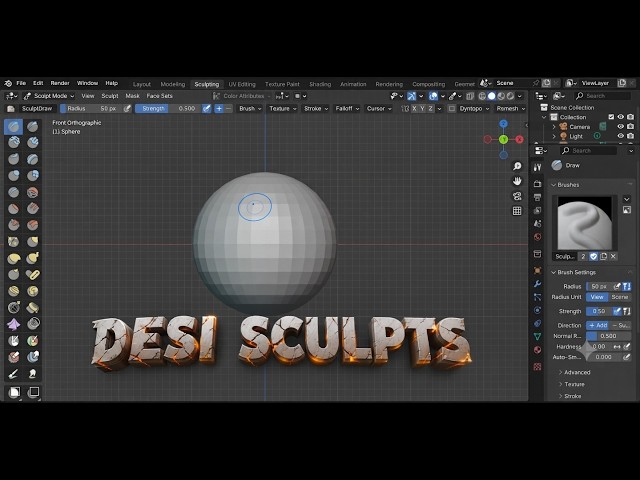Click the Hardness slider in Brush Settings
The height and width of the screenshot is (480, 640).
click(598, 347)
